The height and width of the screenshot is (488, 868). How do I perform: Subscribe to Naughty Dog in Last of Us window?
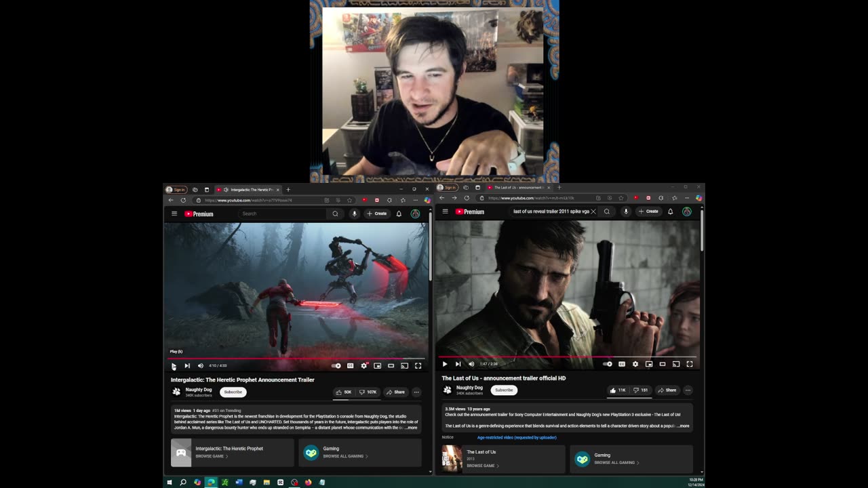click(504, 390)
